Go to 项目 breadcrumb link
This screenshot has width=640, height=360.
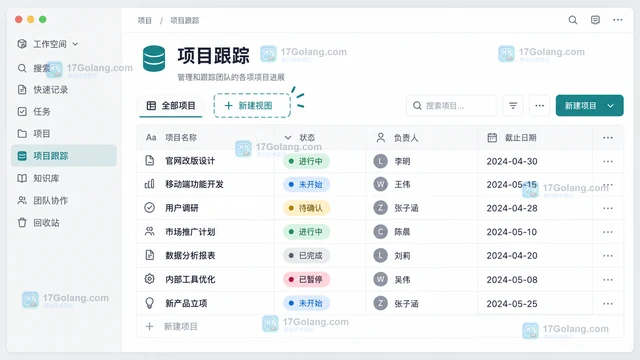tap(144, 20)
